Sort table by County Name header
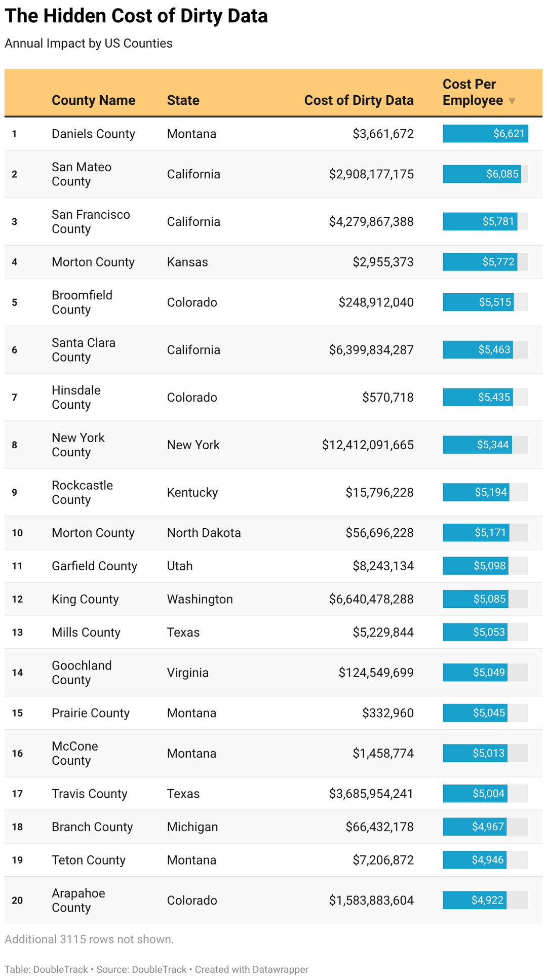Viewport: 547px width, 980px height. click(x=93, y=100)
